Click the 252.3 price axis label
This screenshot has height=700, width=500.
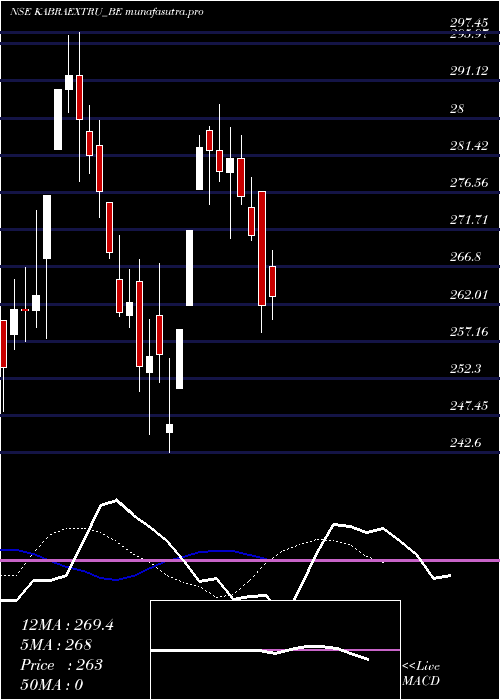click(466, 369)
